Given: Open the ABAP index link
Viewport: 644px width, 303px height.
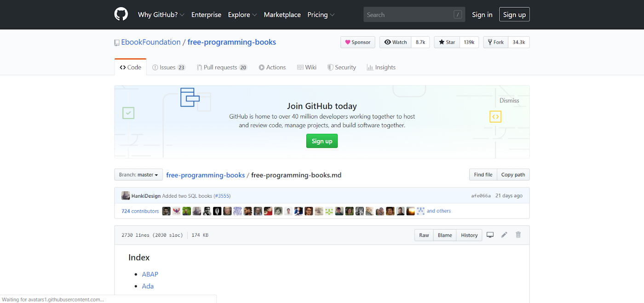Looking at the screenshot, I should point(150,274).
